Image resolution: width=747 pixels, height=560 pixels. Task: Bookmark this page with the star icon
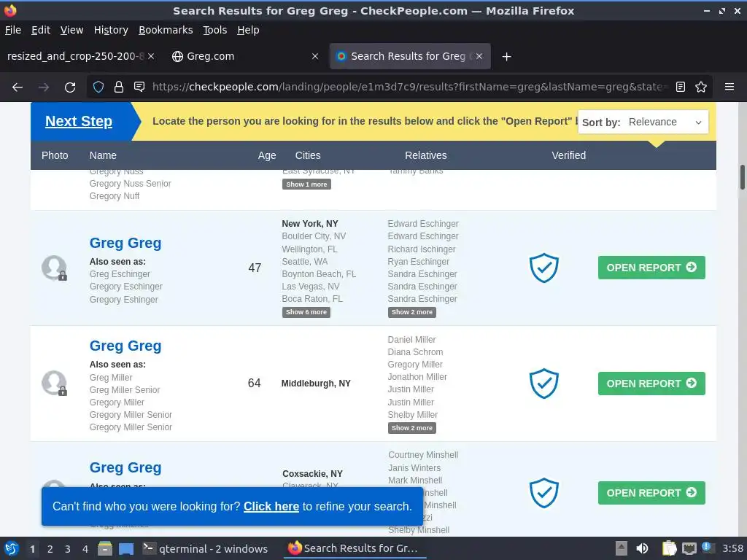701,87
